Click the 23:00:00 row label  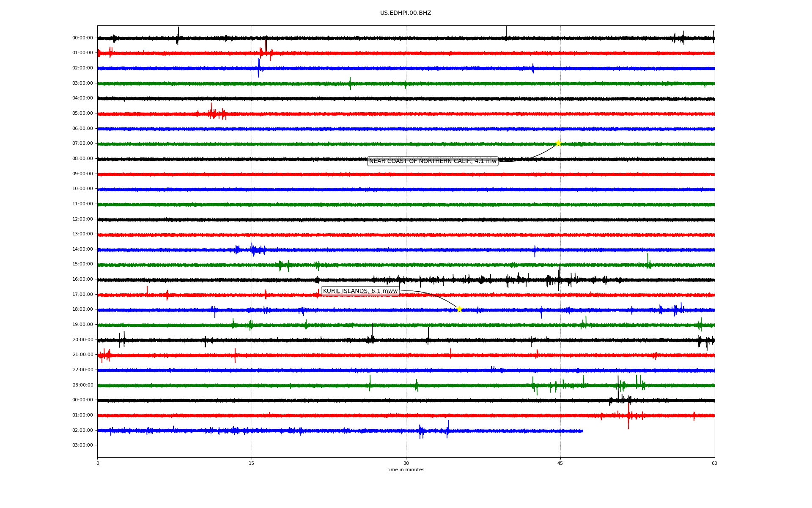[x=82, y=385]
